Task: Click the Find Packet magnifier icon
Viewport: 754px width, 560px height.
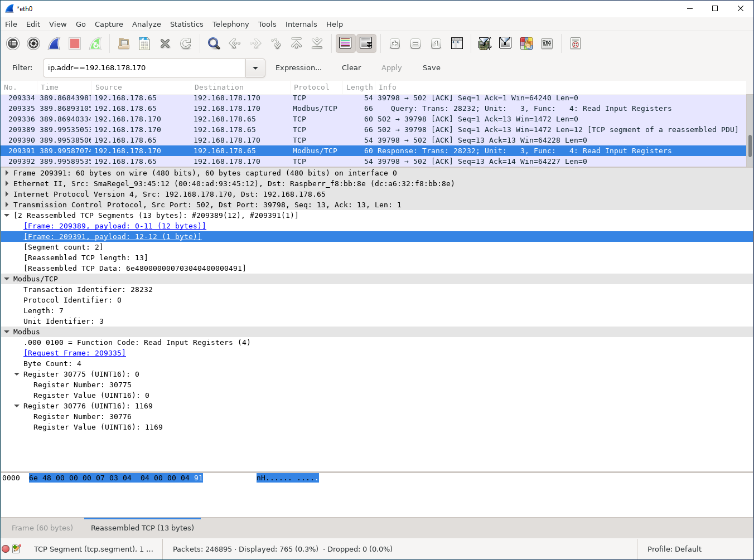Action: [214, 43]
